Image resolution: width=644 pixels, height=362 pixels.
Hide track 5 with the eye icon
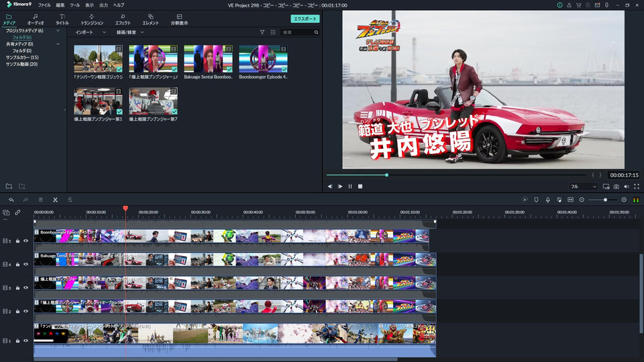(x=26, y=241)
